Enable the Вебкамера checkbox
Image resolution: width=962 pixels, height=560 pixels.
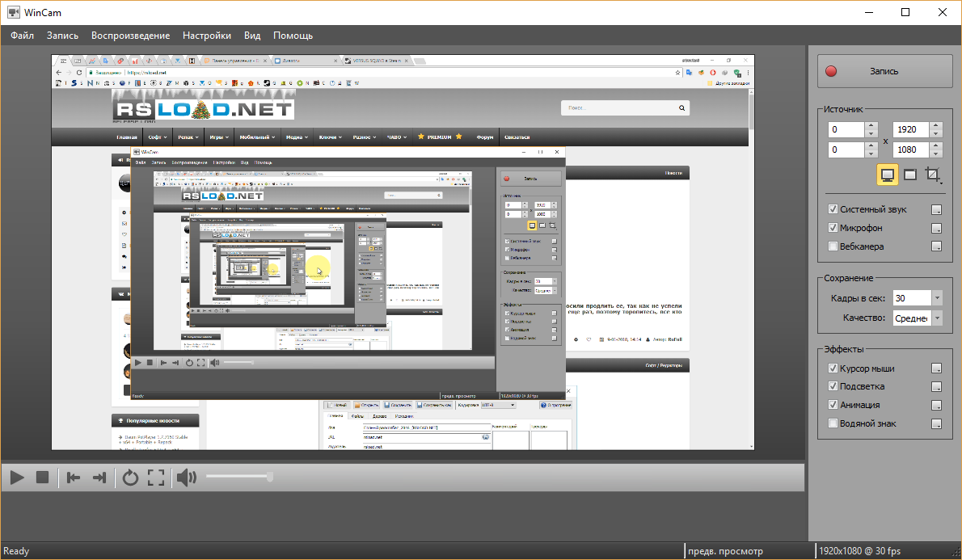pyautogui.click(x=833, y=246)
